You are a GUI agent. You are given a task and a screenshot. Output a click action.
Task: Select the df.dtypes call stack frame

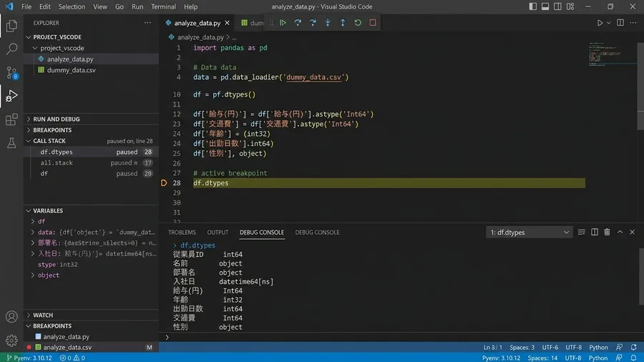pos(91,152)
